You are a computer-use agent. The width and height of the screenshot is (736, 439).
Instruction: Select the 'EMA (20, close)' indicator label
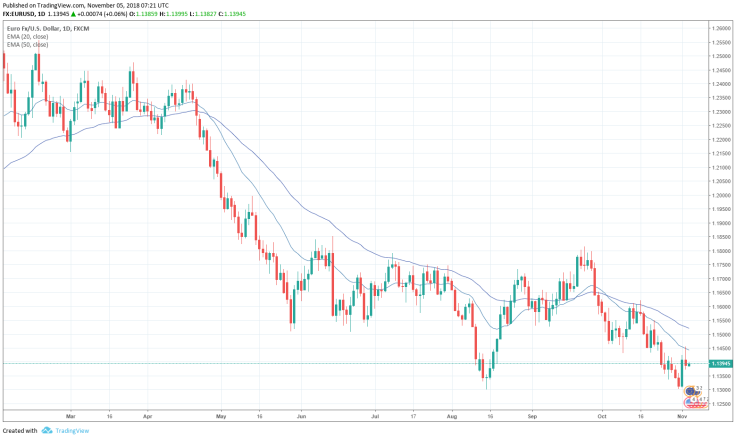coord(27,37)
